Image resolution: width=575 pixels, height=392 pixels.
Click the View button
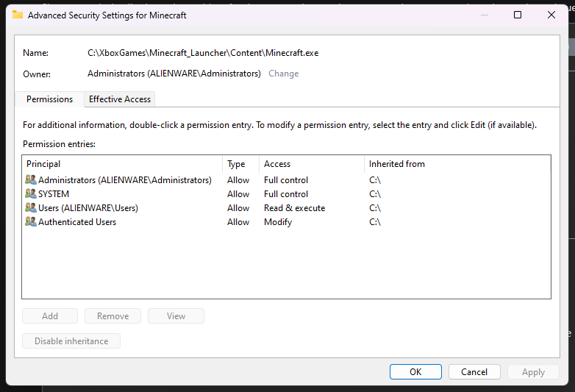(176, 316)
